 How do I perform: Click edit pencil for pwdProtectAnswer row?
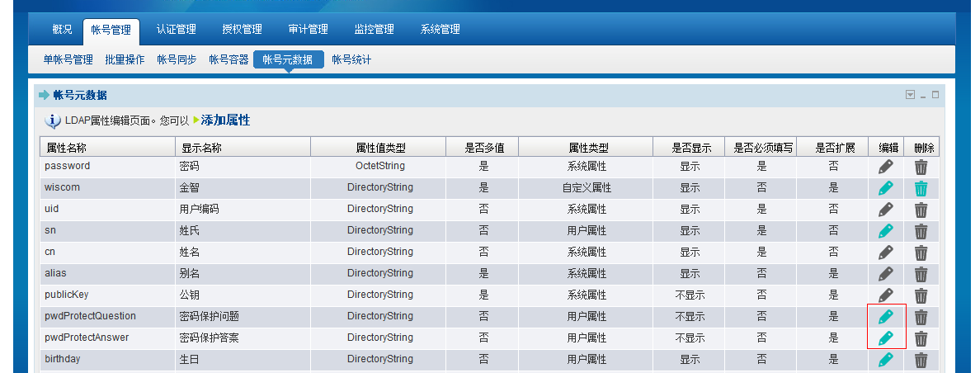click(x=886, y=338)
